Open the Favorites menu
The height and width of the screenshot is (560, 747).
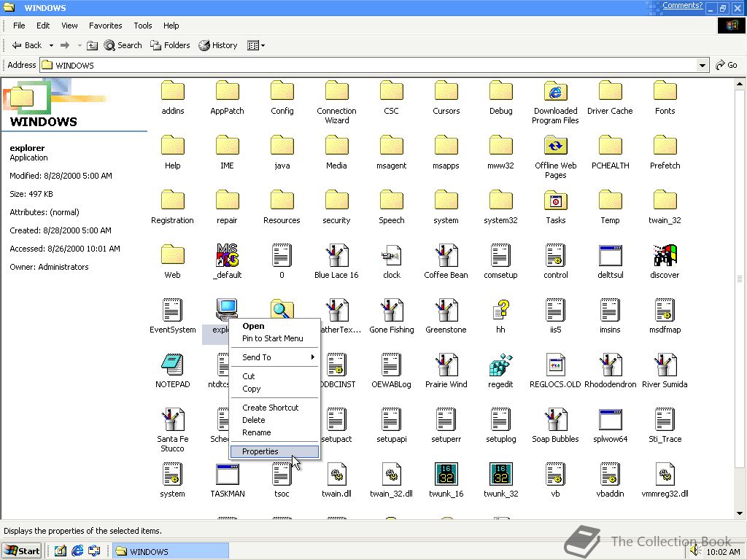(x=105, y=26)
